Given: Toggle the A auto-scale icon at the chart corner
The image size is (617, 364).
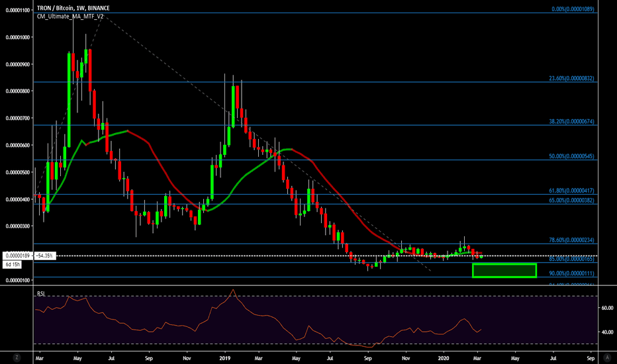Looking at the screenshot, I should coord(606,357).
